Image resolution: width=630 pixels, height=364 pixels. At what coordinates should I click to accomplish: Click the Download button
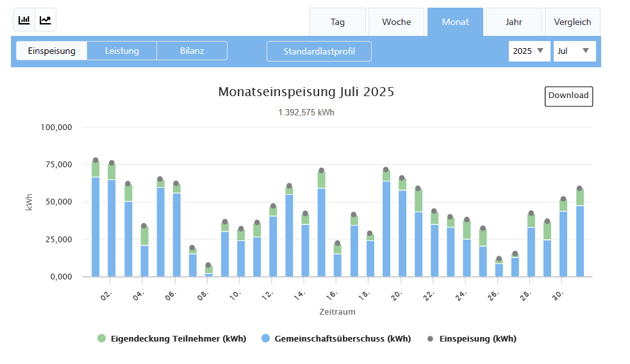(568, 95)
